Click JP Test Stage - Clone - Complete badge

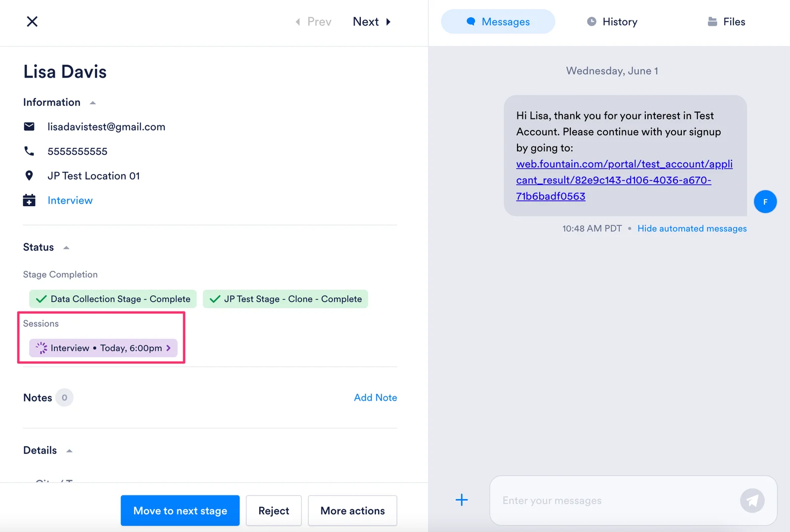285,299
